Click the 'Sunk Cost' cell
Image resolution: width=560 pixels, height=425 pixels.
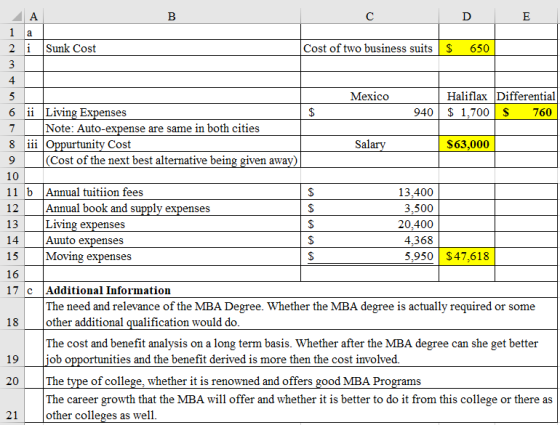coord(172,48)
